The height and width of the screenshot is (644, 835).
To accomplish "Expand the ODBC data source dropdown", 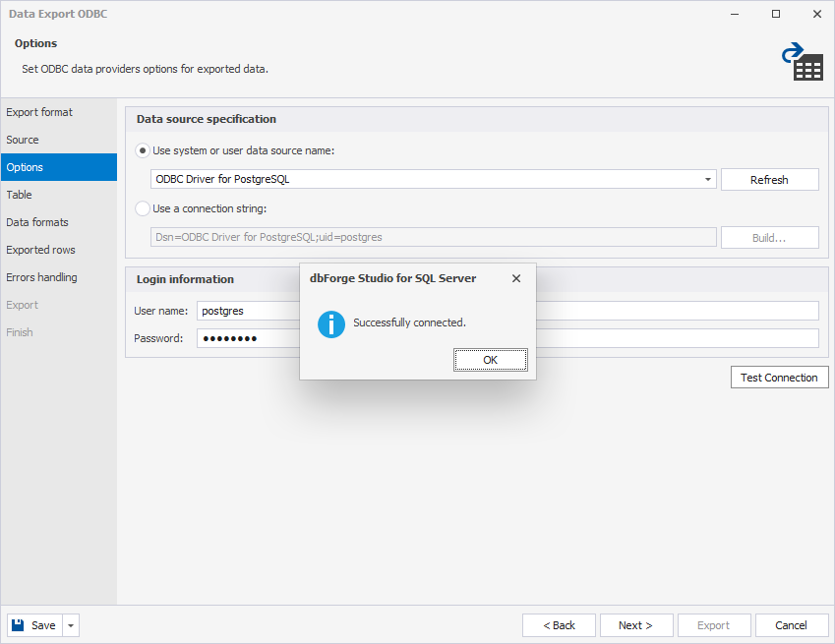I will [x=708, y=180].
